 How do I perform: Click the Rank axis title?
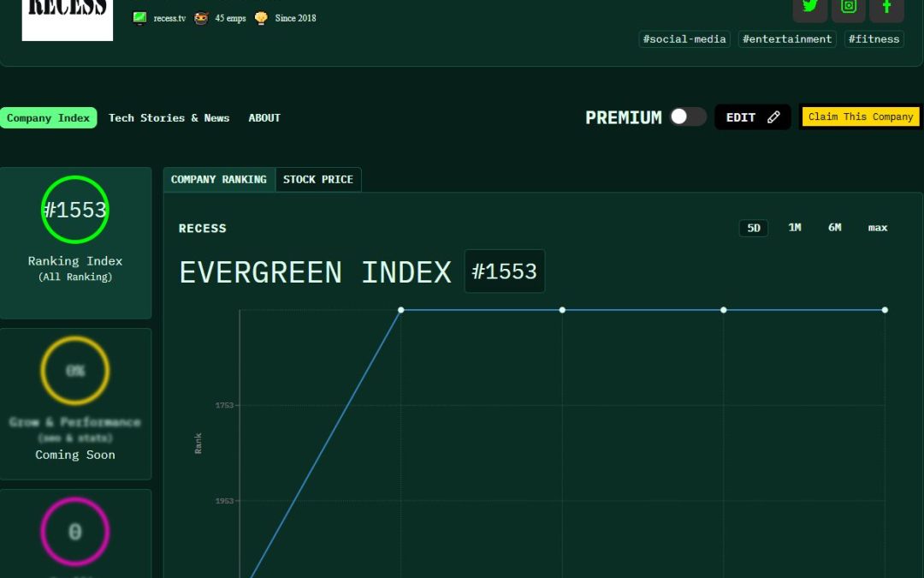point(198,444)
